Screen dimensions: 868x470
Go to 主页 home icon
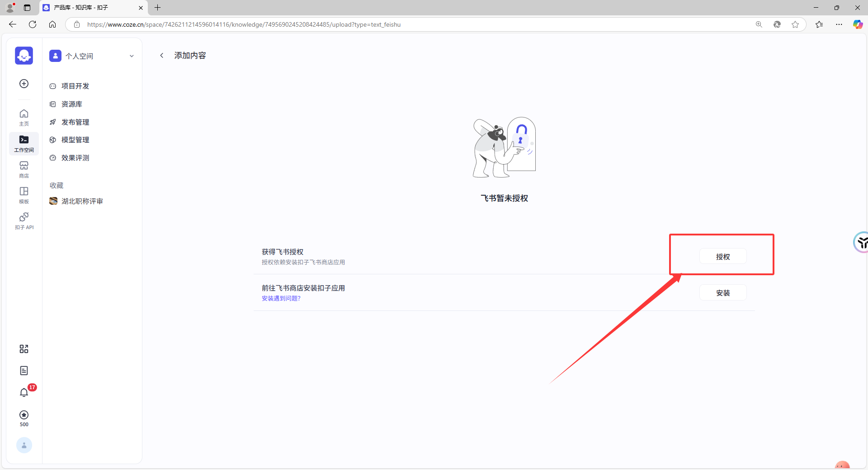click(24, 117)
